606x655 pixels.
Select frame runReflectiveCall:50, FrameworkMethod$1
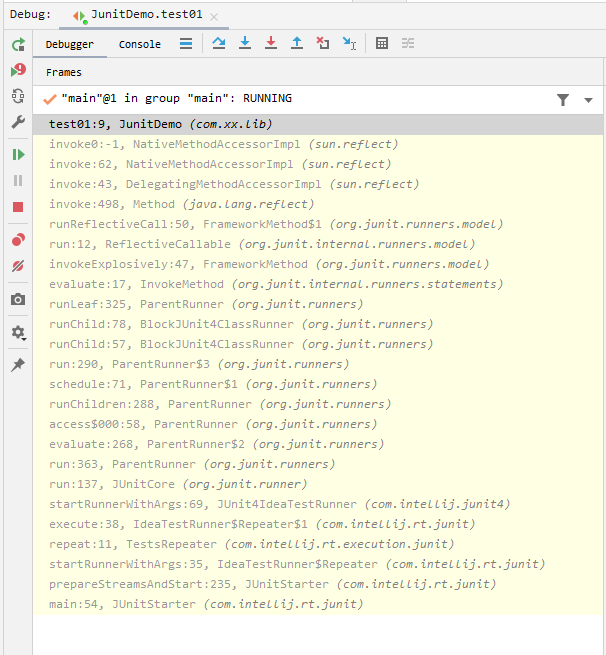(x=318, y=225)
